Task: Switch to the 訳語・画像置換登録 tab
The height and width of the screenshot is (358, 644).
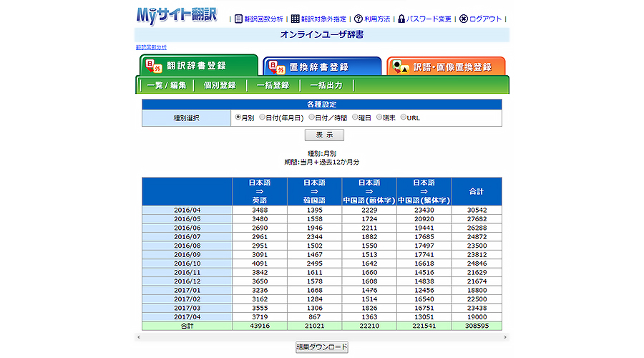Action: (x=446, y=67)
